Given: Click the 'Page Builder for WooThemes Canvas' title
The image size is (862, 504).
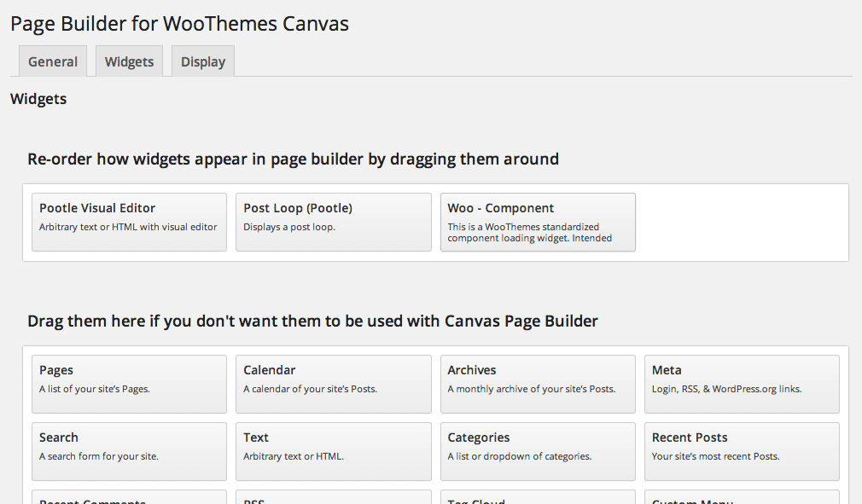Looking at the screenshot, I should (x=180, y=24).
